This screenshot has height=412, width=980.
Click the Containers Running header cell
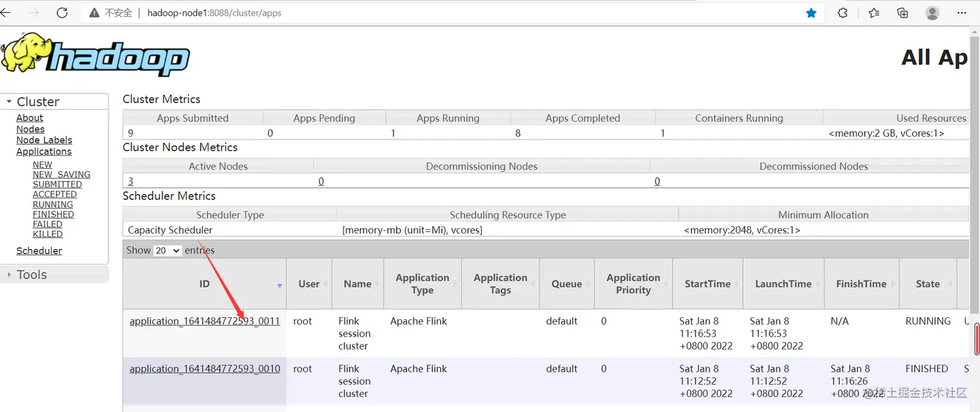[x=739, y=118]
